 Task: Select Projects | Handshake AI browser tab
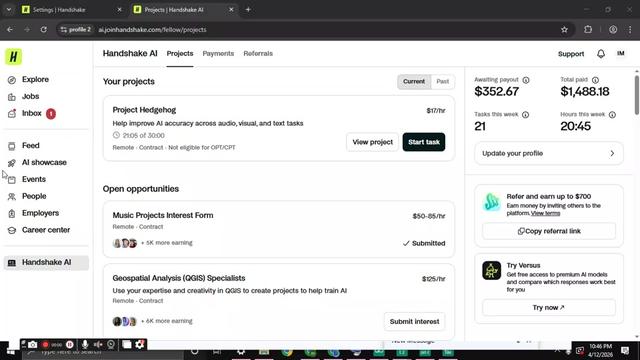(184, 9)
